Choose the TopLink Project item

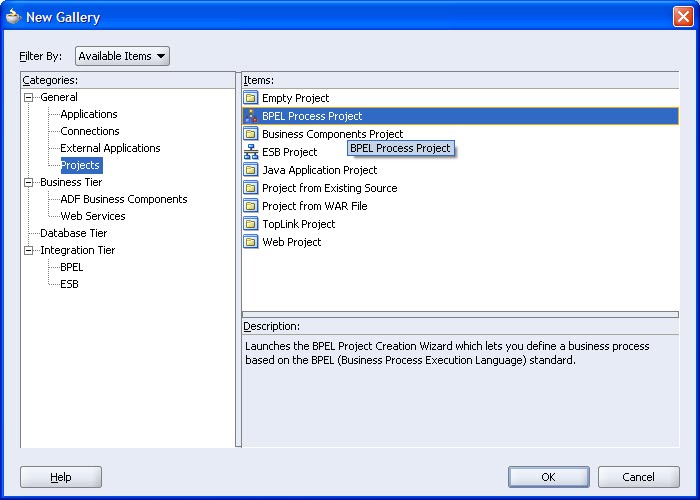299,224
